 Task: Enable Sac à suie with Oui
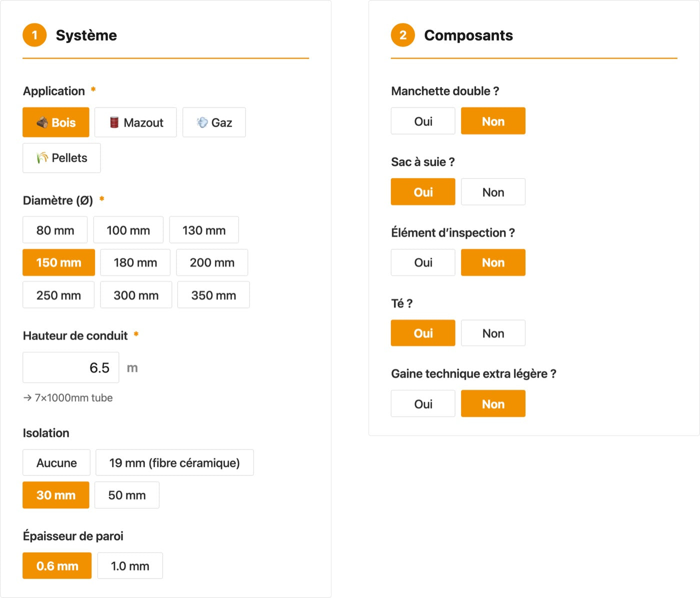(423, 192)
